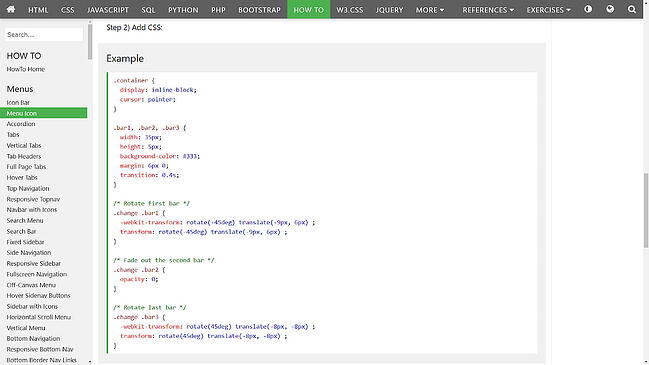The width and height of the screenshot is (649, 365).
Task: Open the Bottom Border Nav Links link
Action: pyautogui.click(x=41, y=360)
